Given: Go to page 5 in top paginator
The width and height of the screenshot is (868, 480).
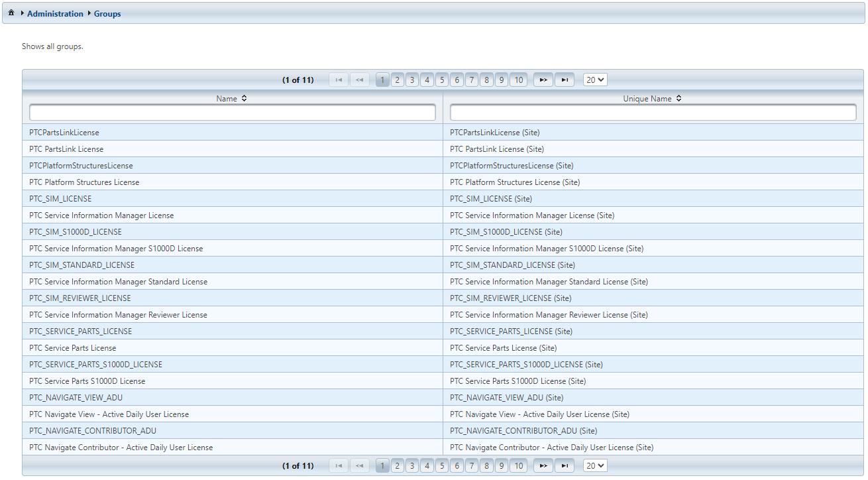Looking at the screenshot, I should 442,80.
